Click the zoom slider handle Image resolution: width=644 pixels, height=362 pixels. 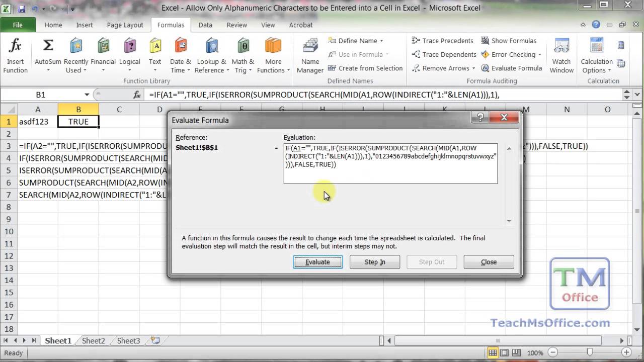tap(590, 353)
